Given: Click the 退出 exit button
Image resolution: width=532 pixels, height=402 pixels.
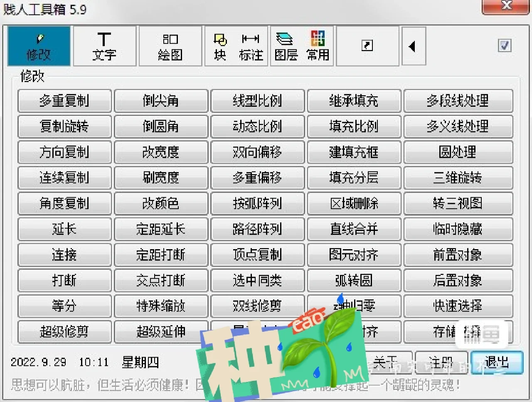Looking at the screenshot, I should [497, 362].
